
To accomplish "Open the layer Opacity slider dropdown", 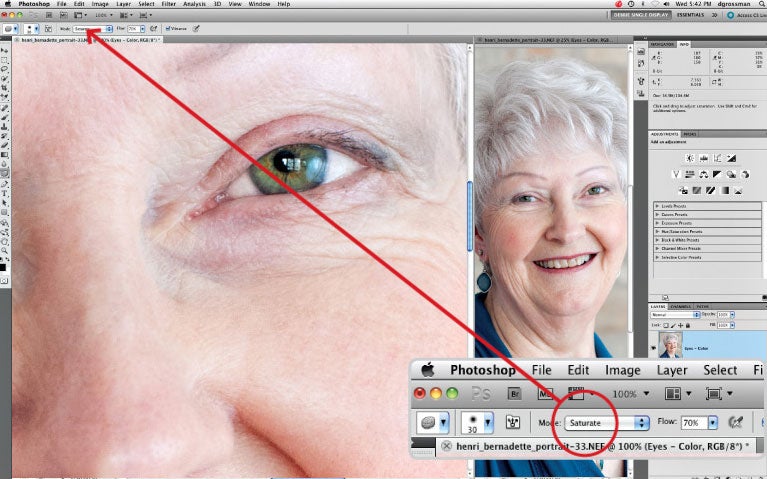I will pyautogui.click(x=732, y=315).
